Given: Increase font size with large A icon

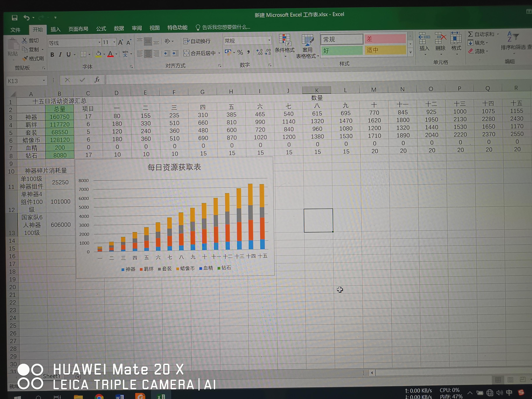Looking at the screenshot, I should [x=120, y=43].
